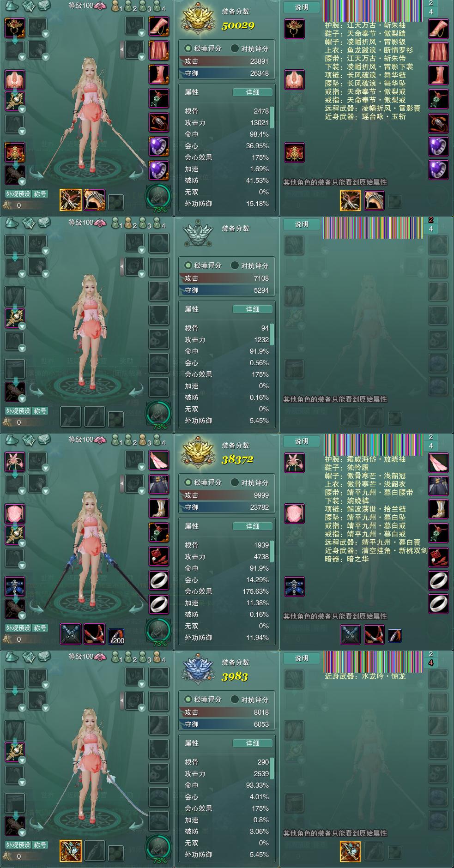
Task: Select 对抗评分 radio in the 38372 panel
Action: [x=235, y=482]
